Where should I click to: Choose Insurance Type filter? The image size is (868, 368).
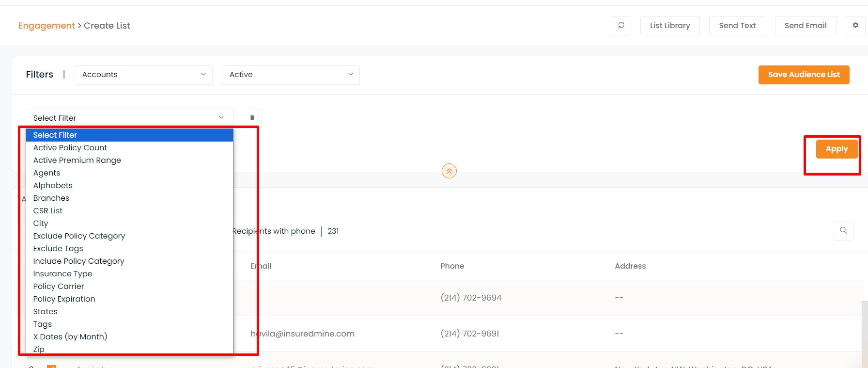point(129,274)
